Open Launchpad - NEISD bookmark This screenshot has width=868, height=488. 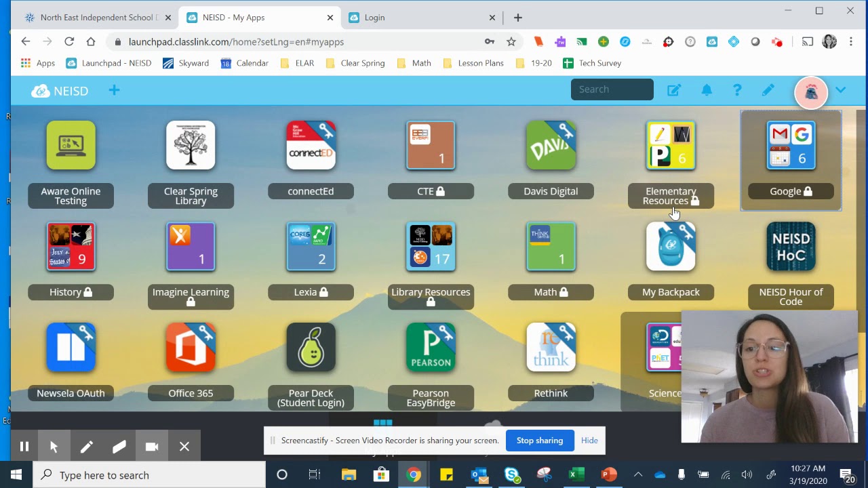tap(108, 63)
